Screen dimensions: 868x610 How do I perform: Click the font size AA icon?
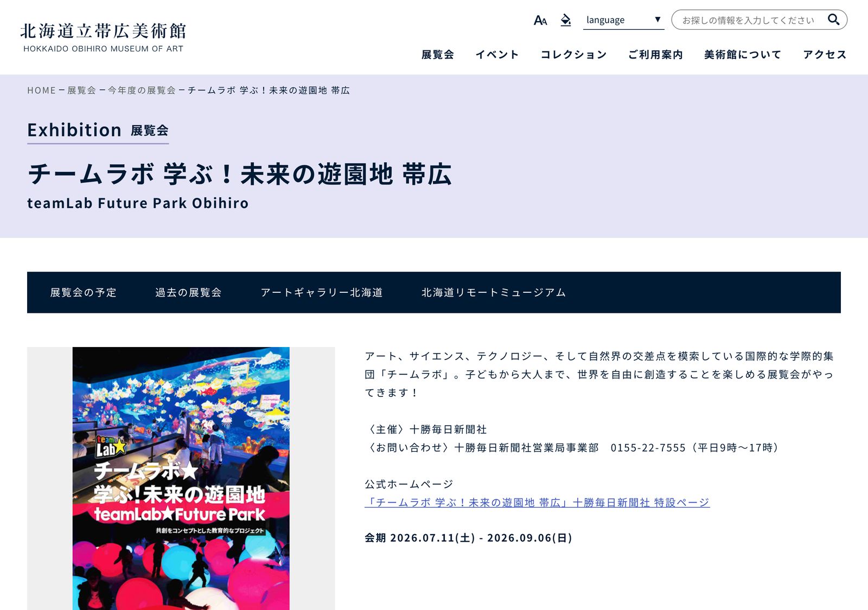[x=540, y=21]
